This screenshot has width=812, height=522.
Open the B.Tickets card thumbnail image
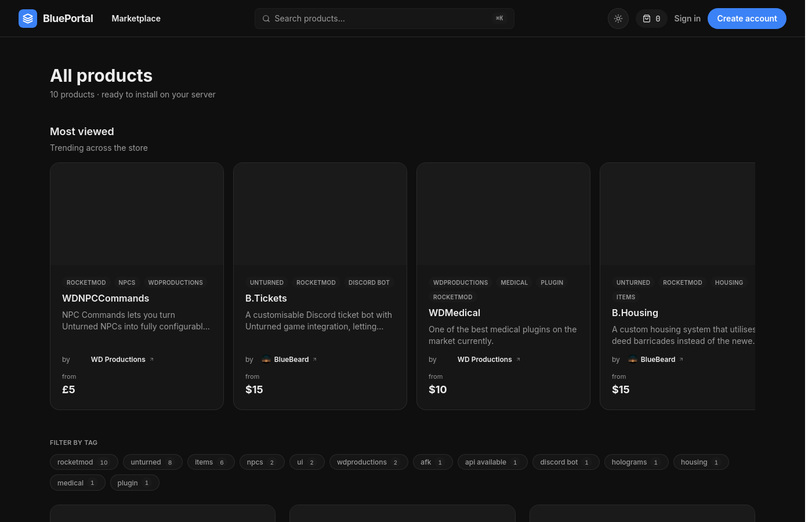point(320,214)
